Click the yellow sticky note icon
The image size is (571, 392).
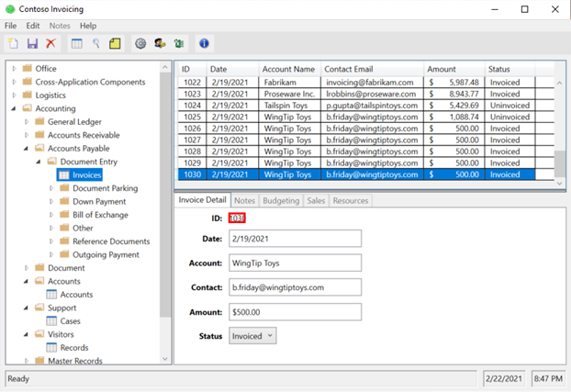click(x=115, y=43)
